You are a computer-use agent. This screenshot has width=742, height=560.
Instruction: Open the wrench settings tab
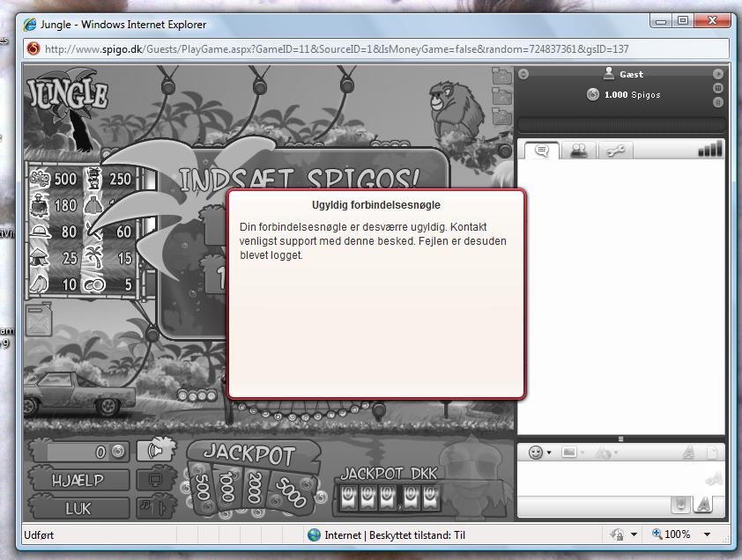(x=614, y=151)
